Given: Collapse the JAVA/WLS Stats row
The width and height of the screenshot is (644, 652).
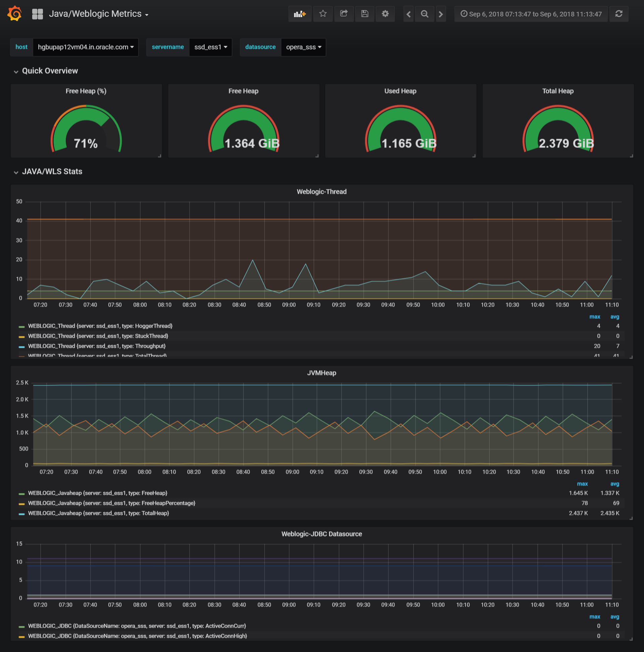Looking at the screenshot, I should point(52,171).
